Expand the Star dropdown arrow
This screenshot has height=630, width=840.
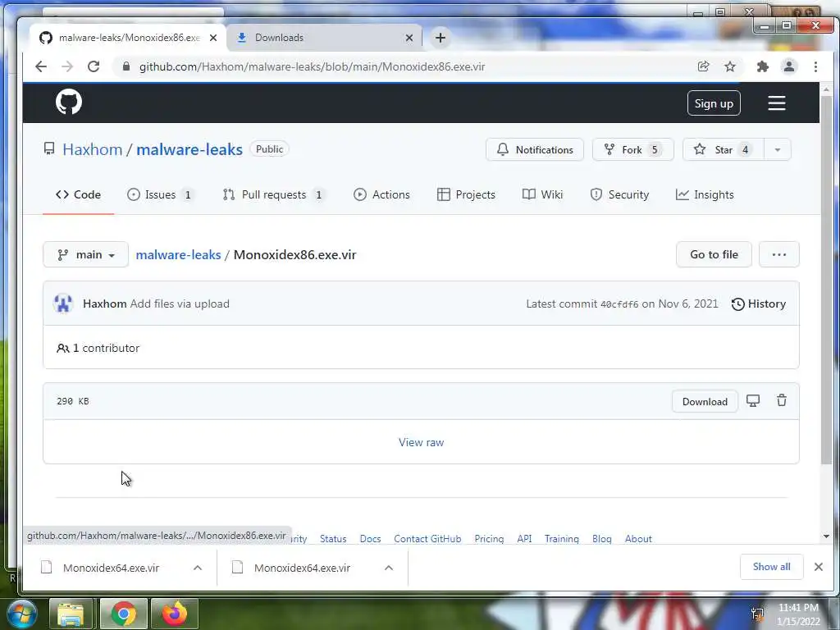point(778,149)
